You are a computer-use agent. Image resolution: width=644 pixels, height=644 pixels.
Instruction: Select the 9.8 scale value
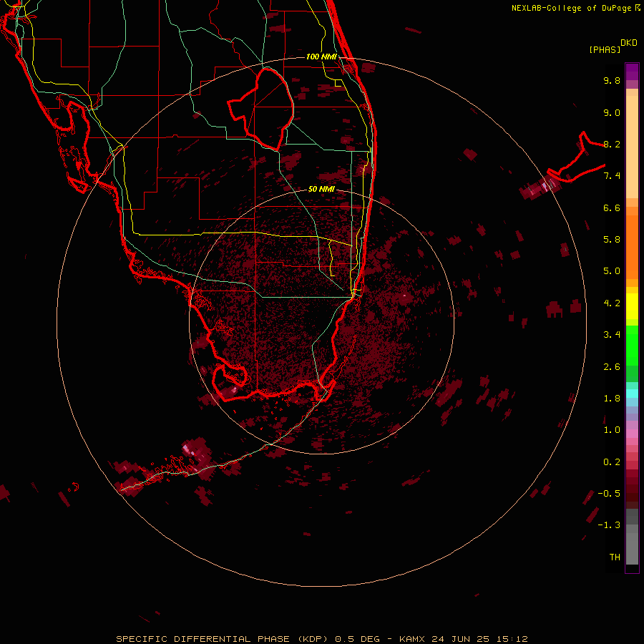(x=612, y=80)
